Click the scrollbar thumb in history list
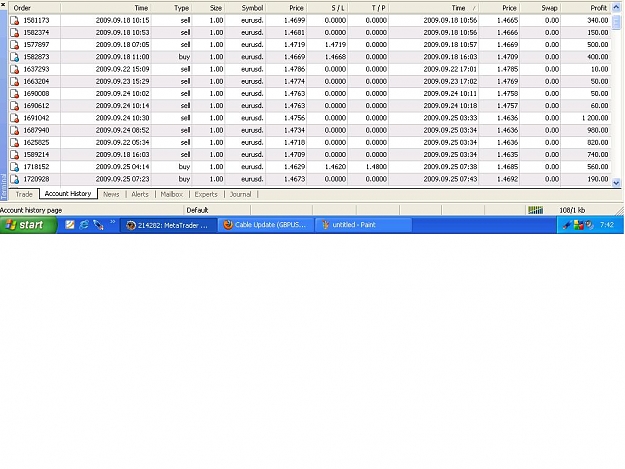Screen dimensions: 625x469 (616, 22)
